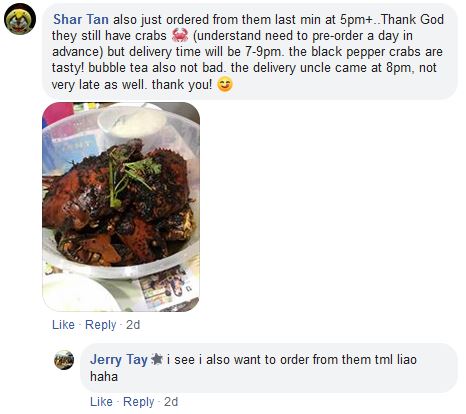This screenshot has width=466, height=414.
Task: Click 'Thank God' text in Shar Tan's comment
Action: click(412, 19)
